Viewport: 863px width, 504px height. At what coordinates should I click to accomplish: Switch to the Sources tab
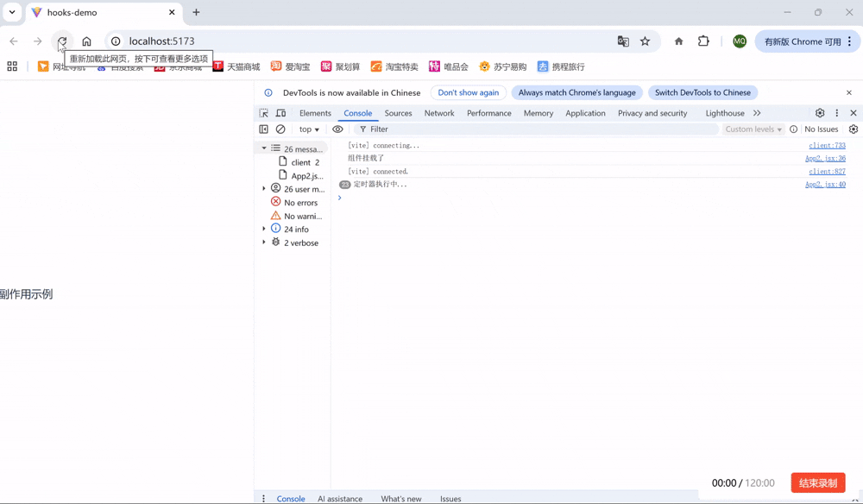click(x=398, y=113)
